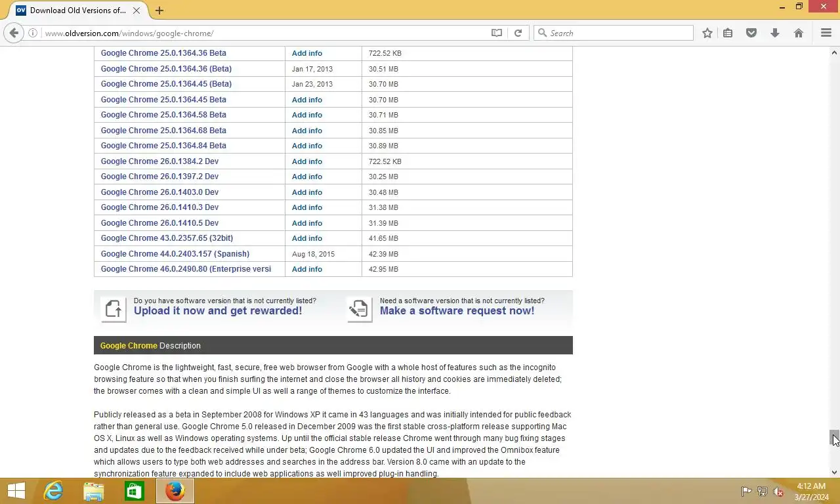Click the software request icon
The image size is (840, 504).
(359, 309)
